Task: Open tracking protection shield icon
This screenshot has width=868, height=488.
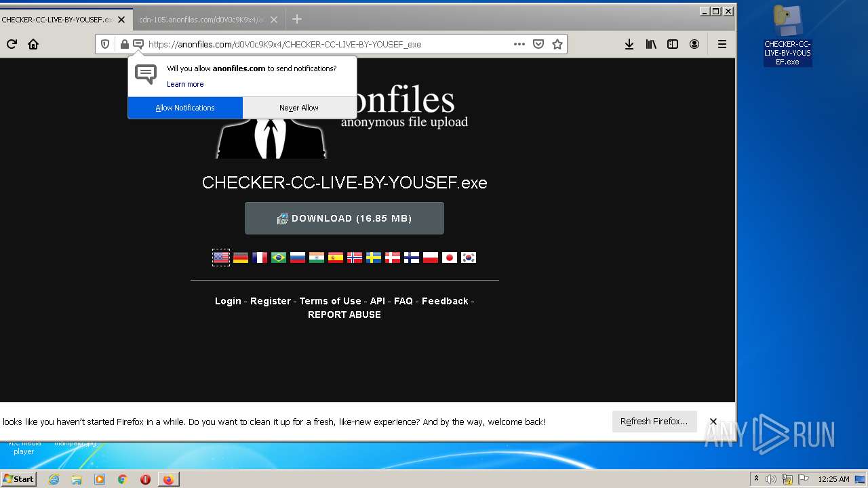Action: pos(105,44)
